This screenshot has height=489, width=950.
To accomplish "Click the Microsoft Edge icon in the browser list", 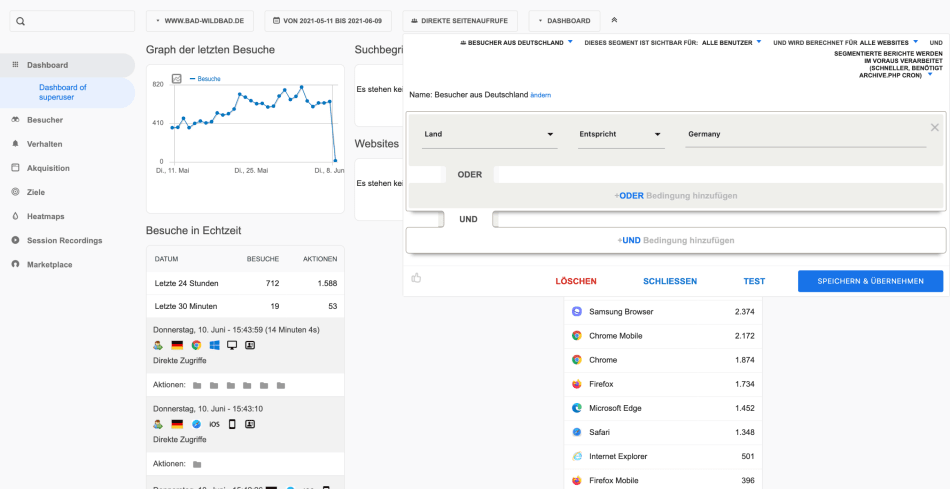I will click(x=577, y=408).
